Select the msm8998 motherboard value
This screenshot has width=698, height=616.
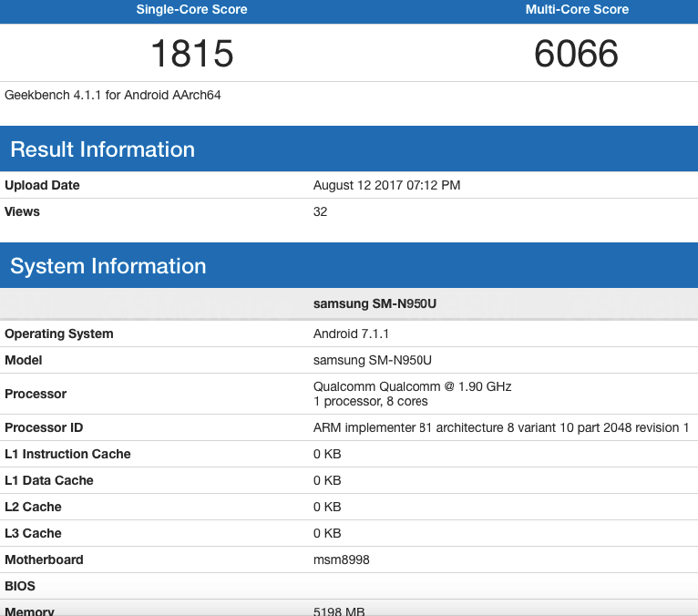click(342, 560)
